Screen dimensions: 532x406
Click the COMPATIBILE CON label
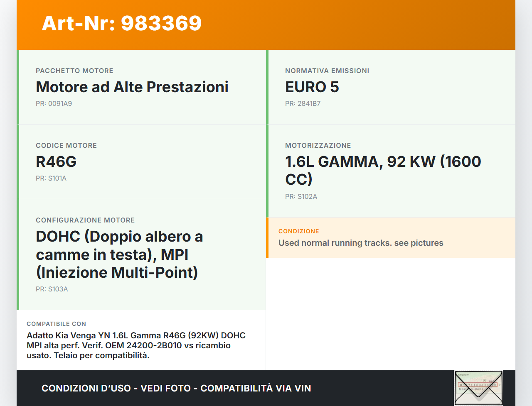pyautogui.click(x=56, y=324)
